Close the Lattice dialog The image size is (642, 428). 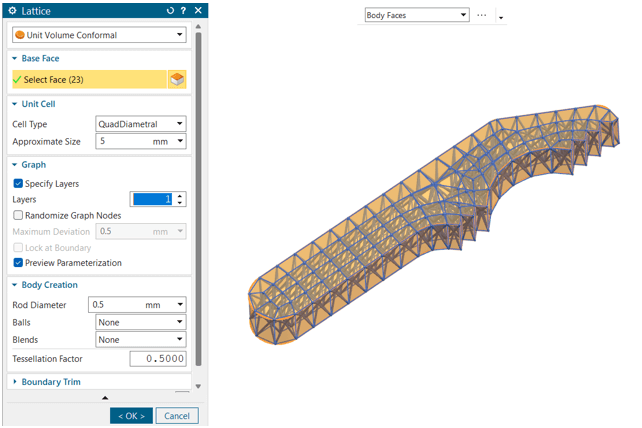coord(197,10)
